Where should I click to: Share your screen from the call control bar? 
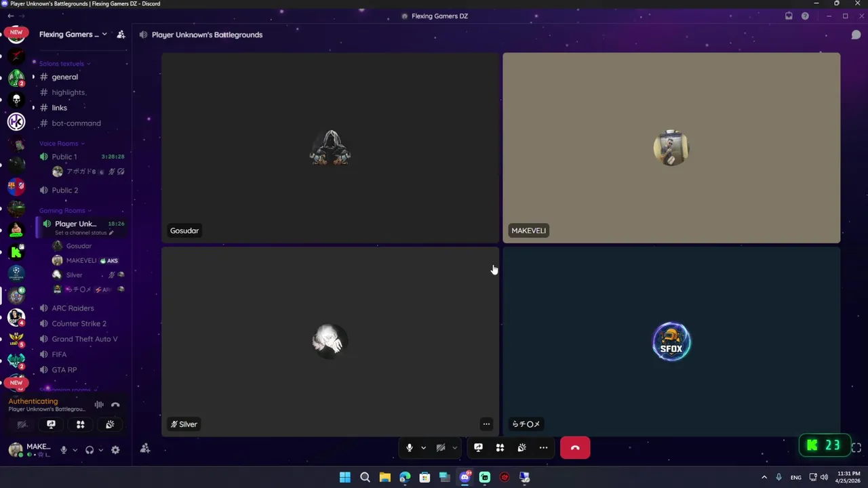[478, 447]
